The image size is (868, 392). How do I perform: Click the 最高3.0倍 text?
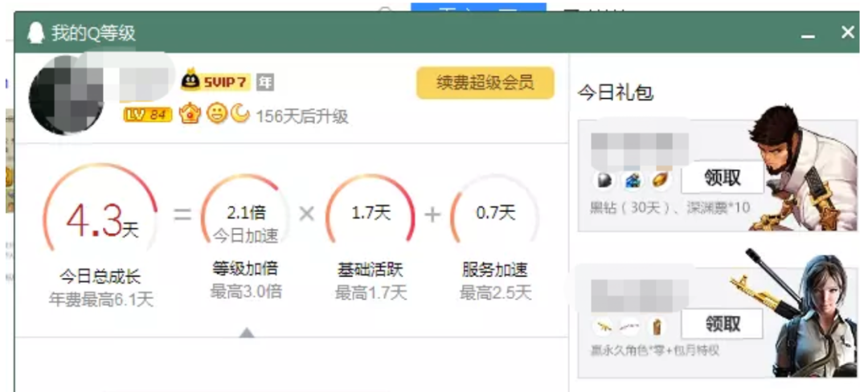[246, 292]
